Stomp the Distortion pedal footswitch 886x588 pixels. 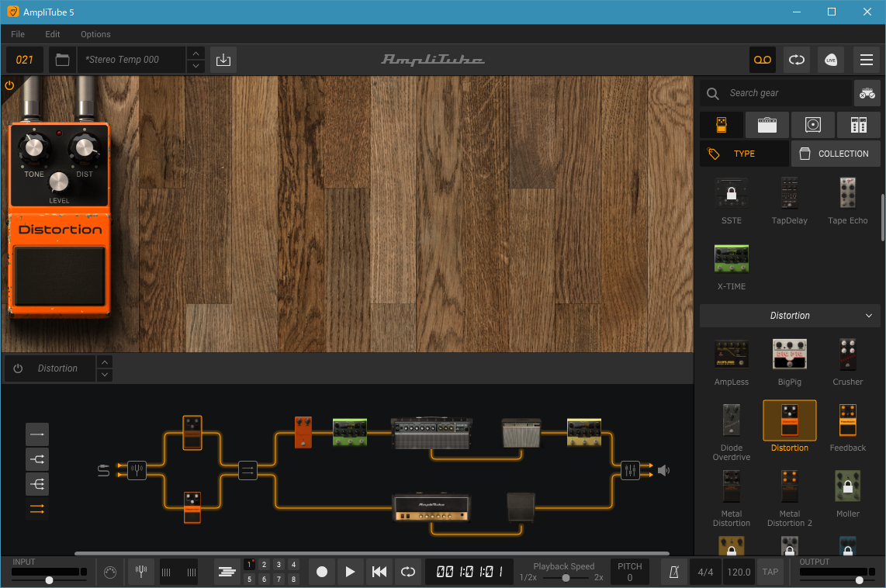(59, 277)
